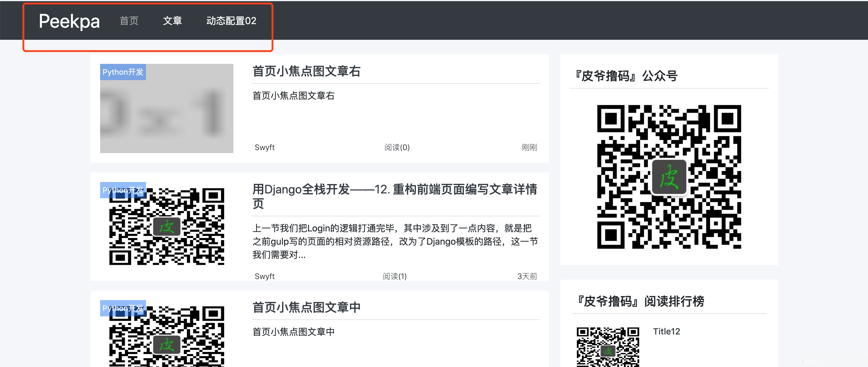Select the Python开发 tag on the first article
Viewport: 868px width, 367px height.
point(123,72)
